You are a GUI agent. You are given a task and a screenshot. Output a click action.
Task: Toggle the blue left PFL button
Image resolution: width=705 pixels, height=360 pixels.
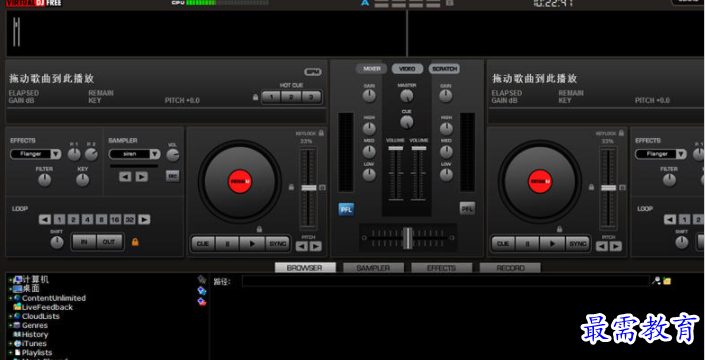[x=346, y=209]
